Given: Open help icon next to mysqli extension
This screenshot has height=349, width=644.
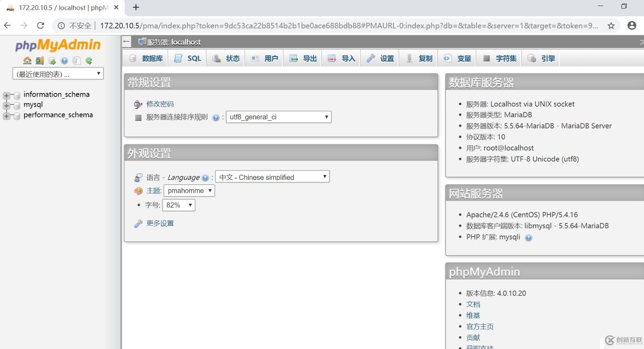Looking at the screenshot, I should (528, 237).
